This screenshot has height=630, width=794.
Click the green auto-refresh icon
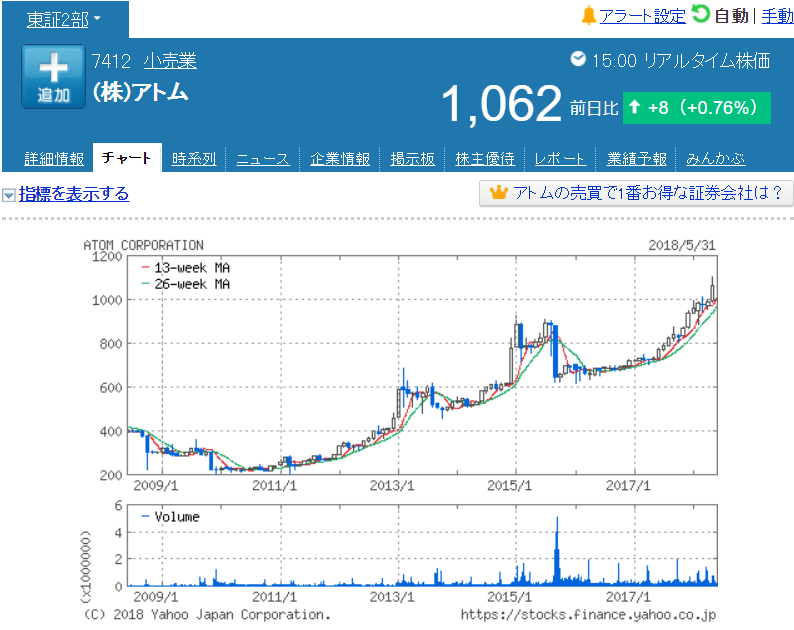[x=701, y=14]
